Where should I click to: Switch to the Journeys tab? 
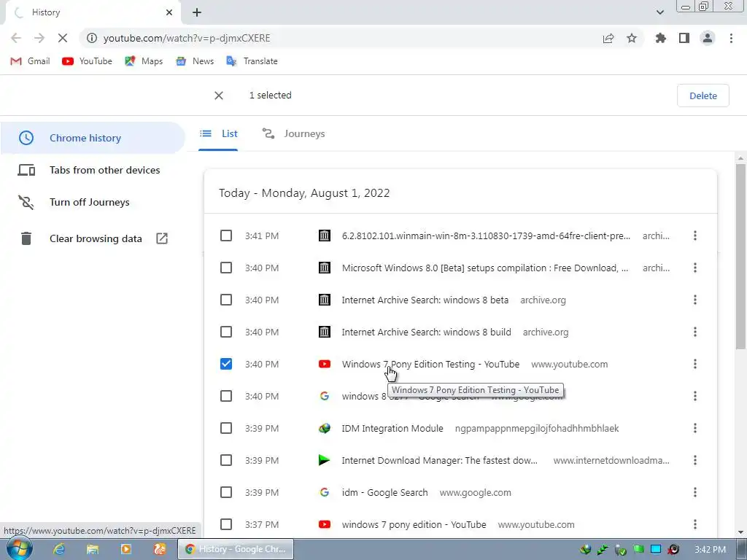pos(293,134)
